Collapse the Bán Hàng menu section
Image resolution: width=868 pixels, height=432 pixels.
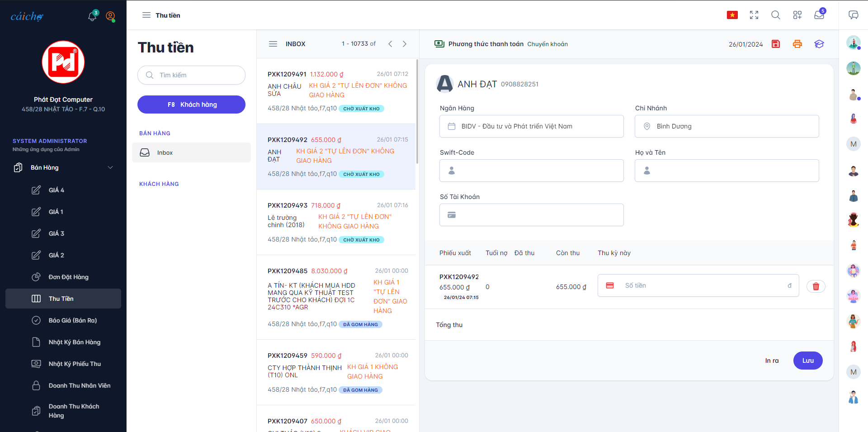pyautogui.click(x=110, y=167)
